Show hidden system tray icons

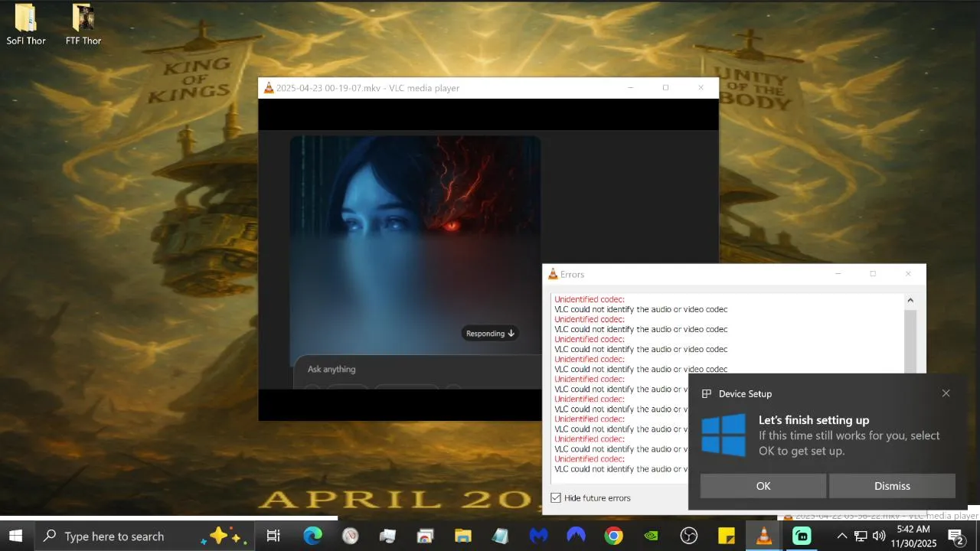(841, 536)
